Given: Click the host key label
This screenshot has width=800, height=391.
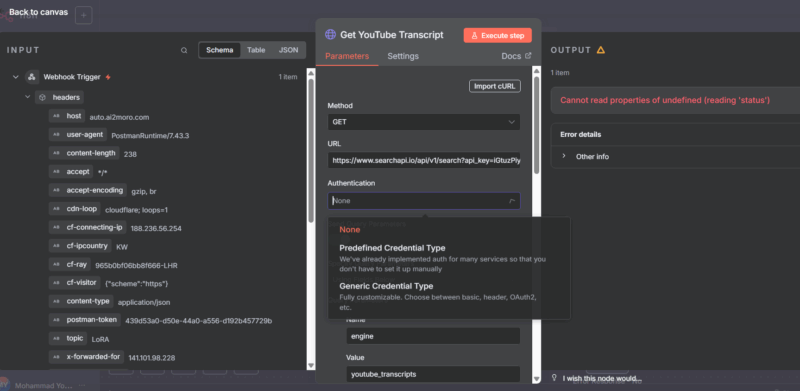Looking at the screenshot, I should (73, 116).
